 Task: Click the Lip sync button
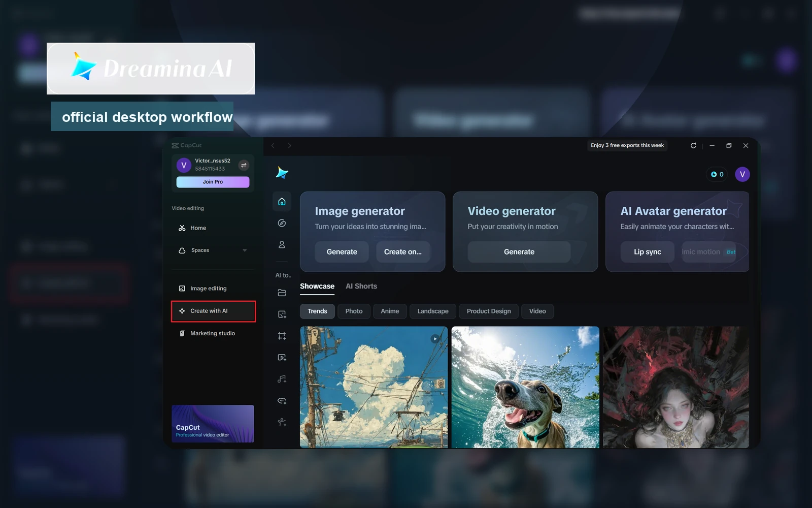click(x=648, y=252)
